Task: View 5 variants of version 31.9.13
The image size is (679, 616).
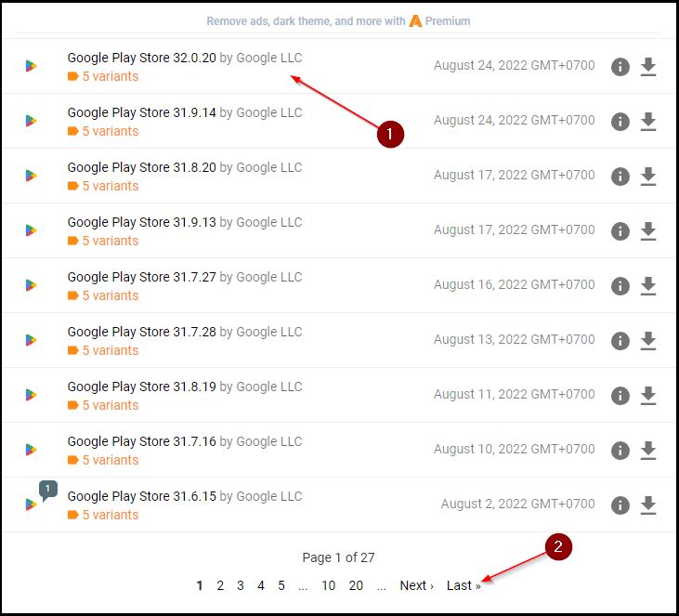Action: (x=103, y=241)
